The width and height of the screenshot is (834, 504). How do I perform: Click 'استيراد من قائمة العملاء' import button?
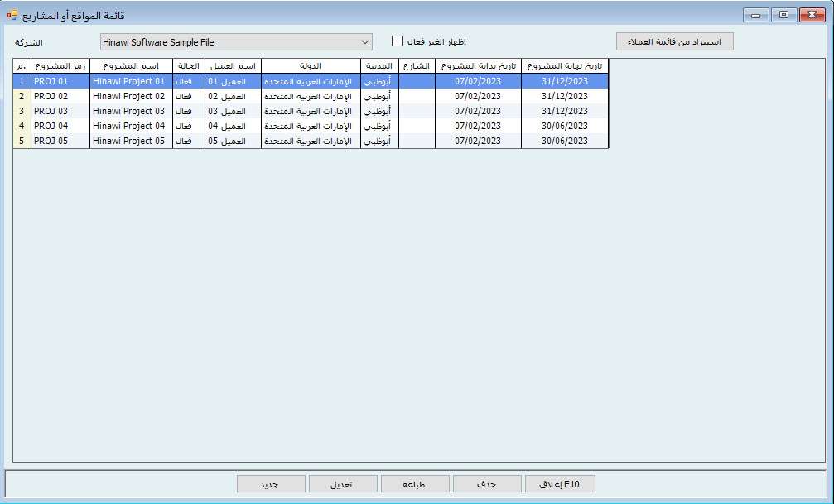674,42
